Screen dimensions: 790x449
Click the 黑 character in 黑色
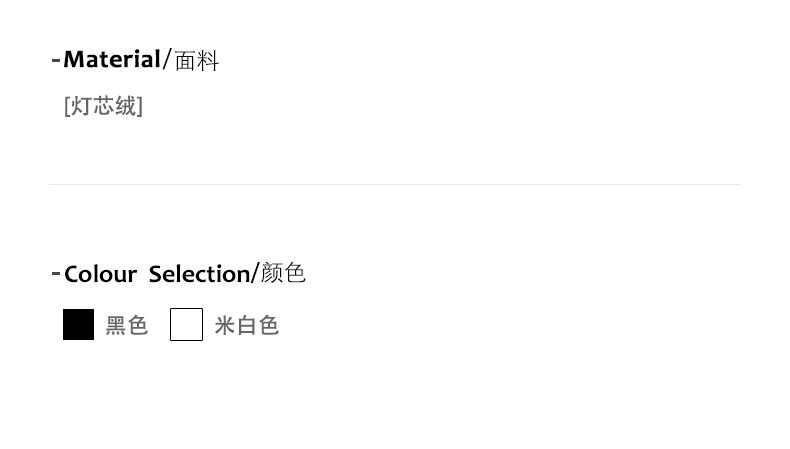coord(116,325)
